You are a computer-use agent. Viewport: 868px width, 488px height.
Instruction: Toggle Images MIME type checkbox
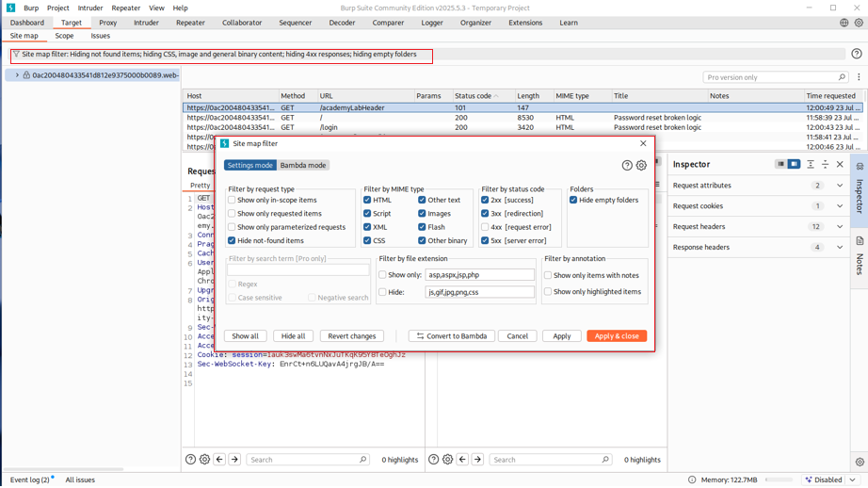pyautogui.click(x=422, y=213)
